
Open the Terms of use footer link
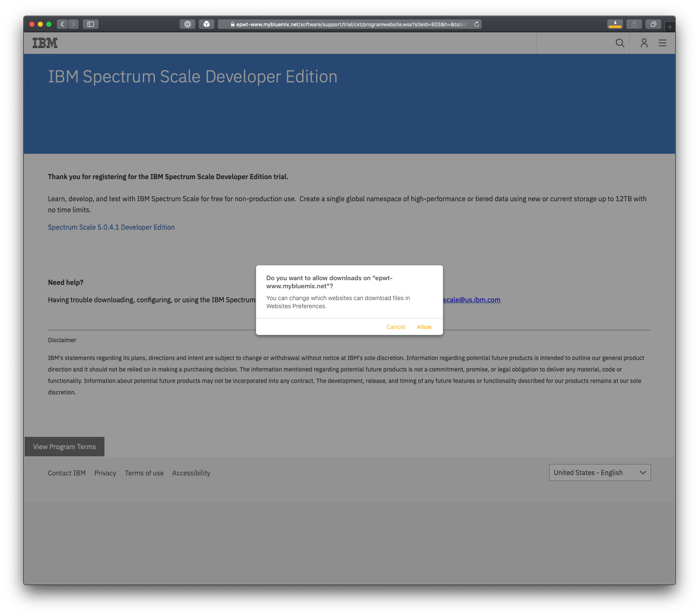[x=144, y=473]
